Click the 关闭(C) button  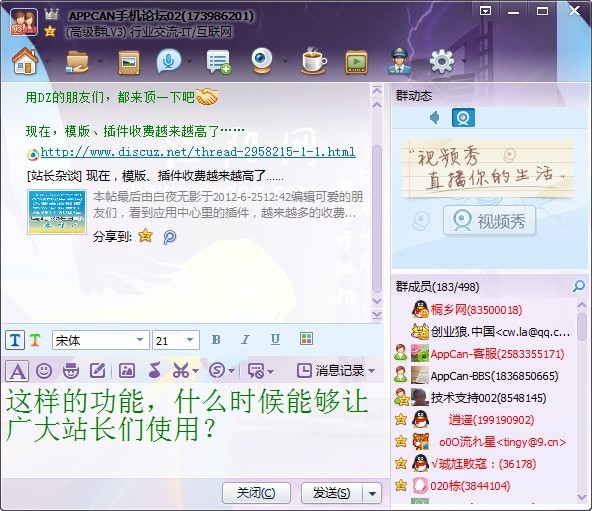(x=256, y=493)
